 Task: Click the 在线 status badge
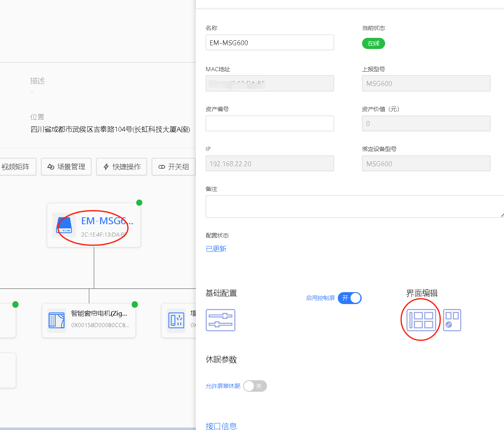click(x=373, y=43)
